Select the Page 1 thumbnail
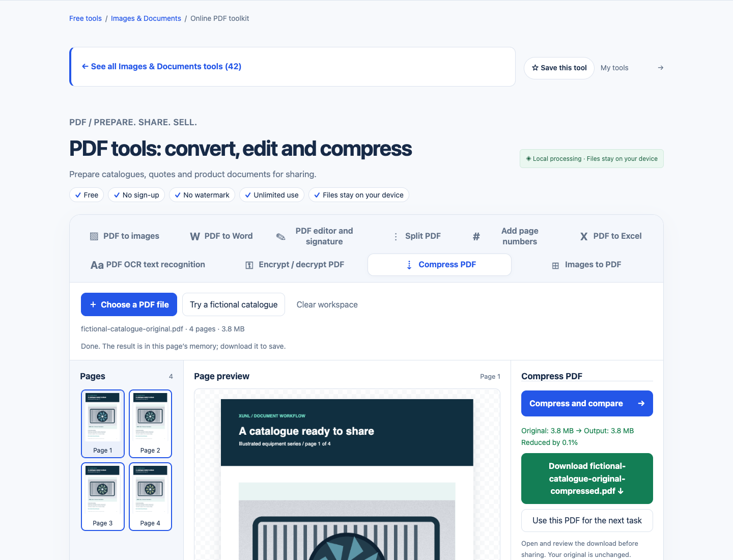The height and width of the screenshot is (560, 733). 103,424
